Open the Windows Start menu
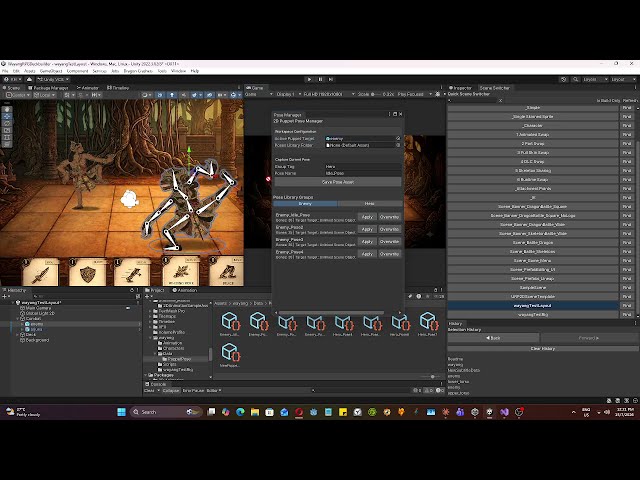The height and width of the screenshot is (480, 640). pos(121,412)
